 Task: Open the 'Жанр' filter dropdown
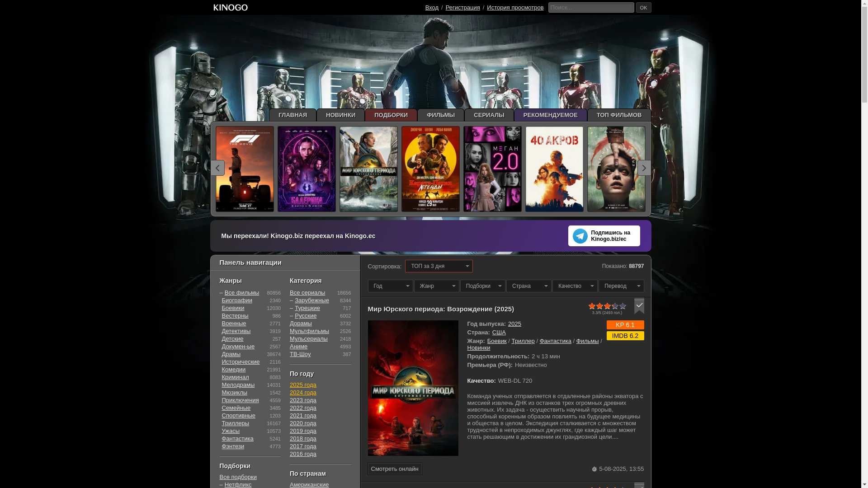pos(437,286)
